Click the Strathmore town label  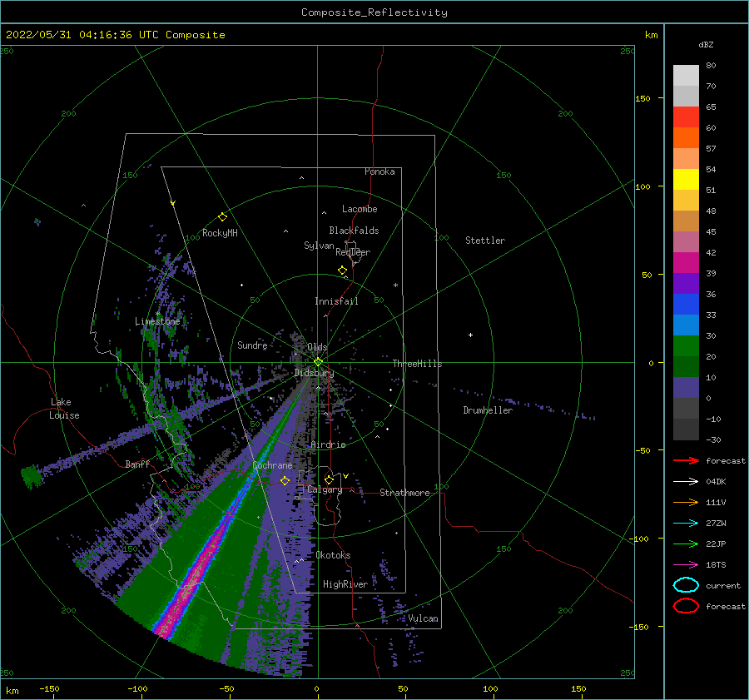click(x=404, y=493)
